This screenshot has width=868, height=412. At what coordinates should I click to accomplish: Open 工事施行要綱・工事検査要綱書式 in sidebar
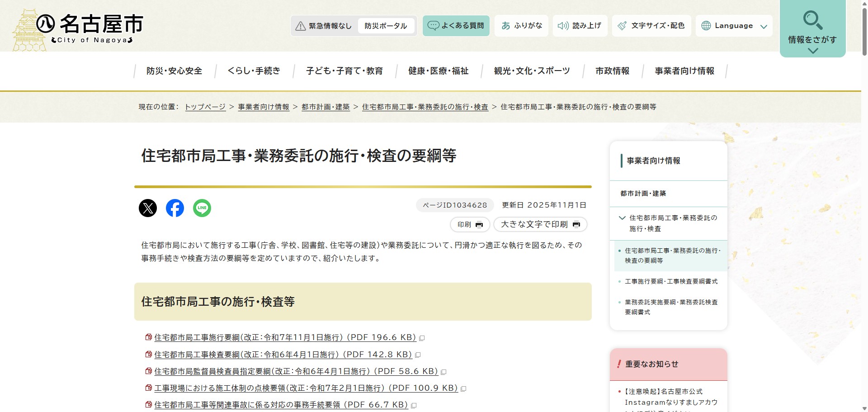pos(671,281)
